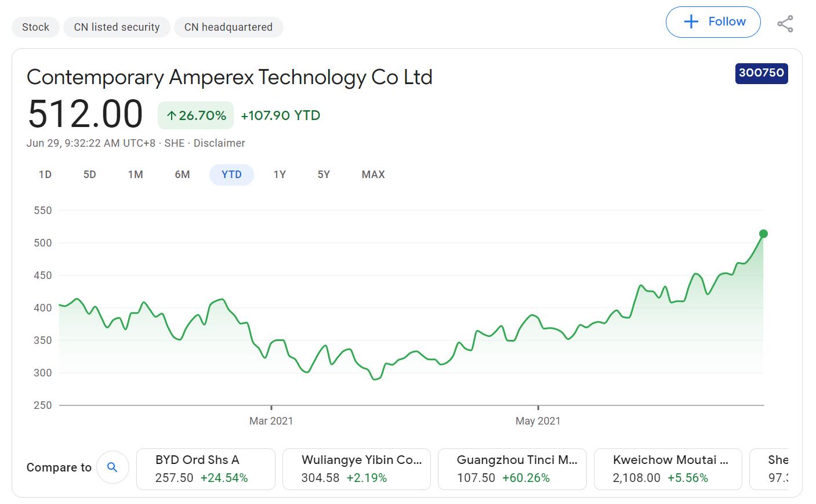Click the green endpoint dot on chart
This screenshot has width=816, height=504.
(763, 234)
